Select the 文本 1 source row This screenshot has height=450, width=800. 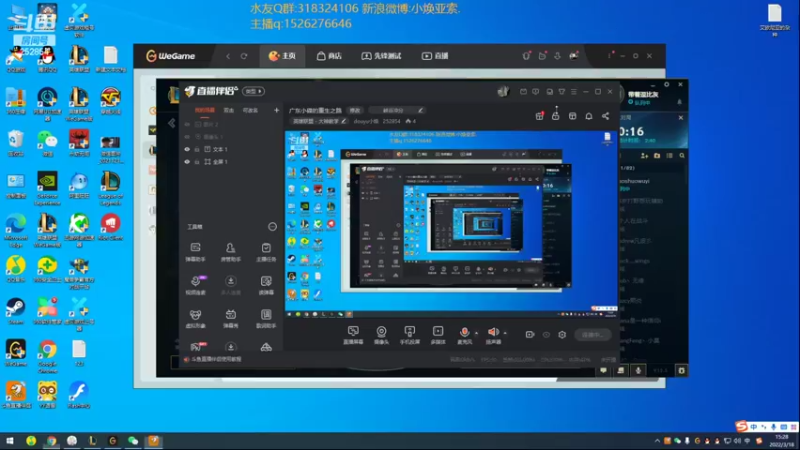coord(232,149)
